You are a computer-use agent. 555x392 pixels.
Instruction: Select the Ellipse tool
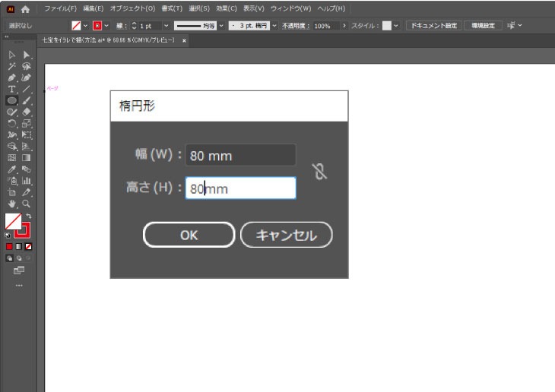(11, 100)
